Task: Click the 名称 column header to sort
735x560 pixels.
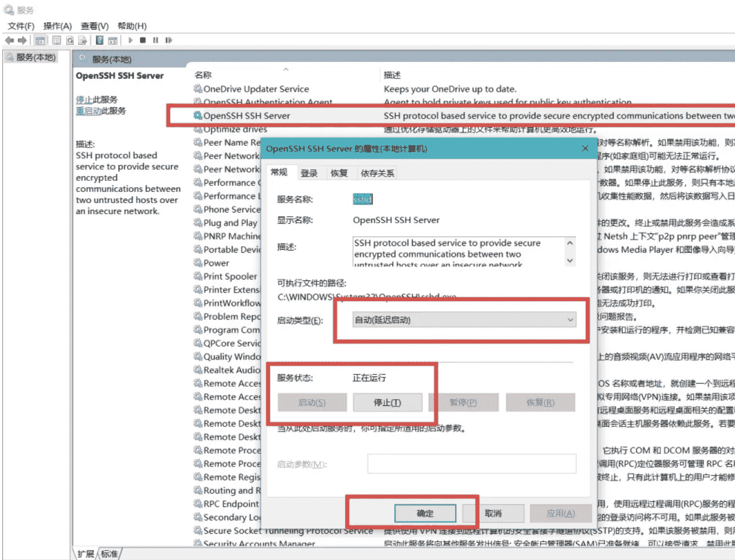Action: tap(203, 75)
